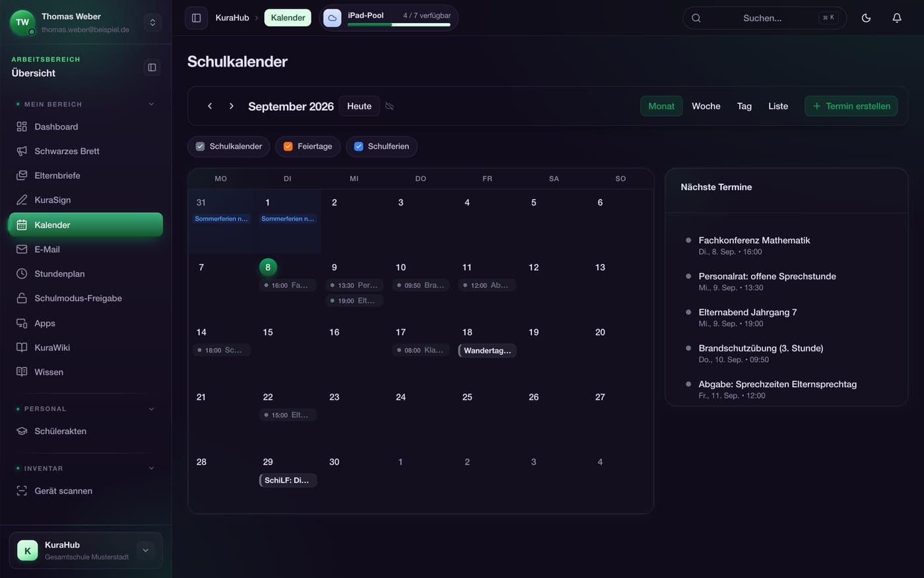Click the KuraHub breadcrumb link
Viewport: 924px width, 578px height.
232,18
